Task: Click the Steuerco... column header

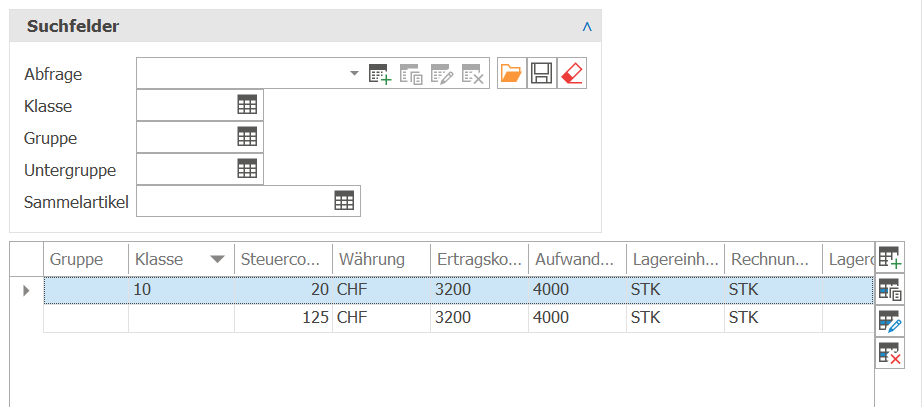Action: pyautogui.click(x=283, y=259)
